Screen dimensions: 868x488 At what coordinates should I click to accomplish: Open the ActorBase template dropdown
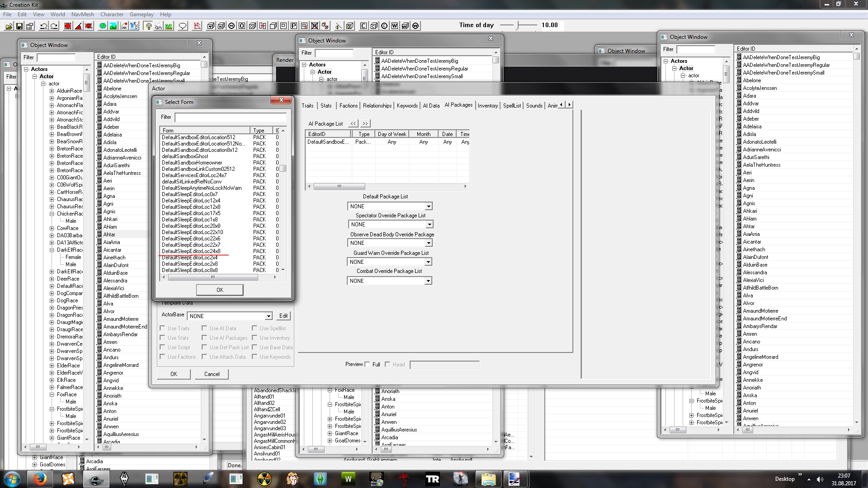(x=268, y=316)
